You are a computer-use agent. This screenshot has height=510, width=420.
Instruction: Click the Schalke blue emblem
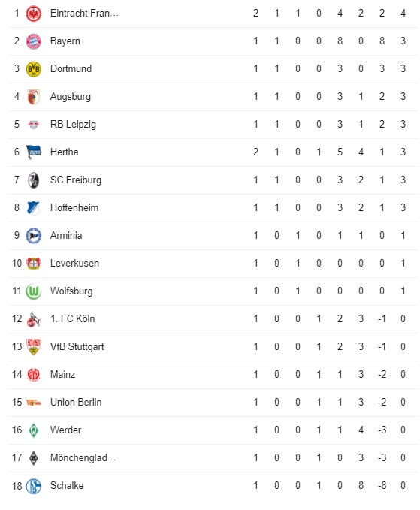click(34, 486)
